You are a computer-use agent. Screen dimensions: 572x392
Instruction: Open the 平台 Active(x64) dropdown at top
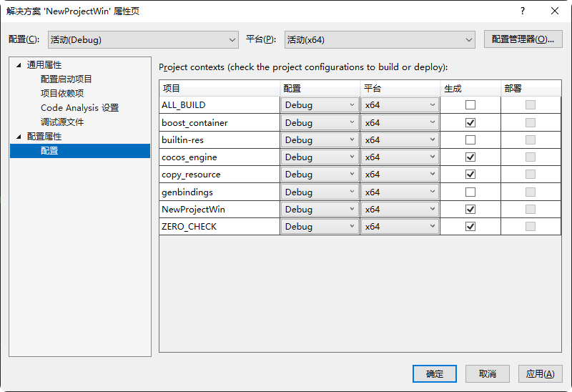point(380,40)
